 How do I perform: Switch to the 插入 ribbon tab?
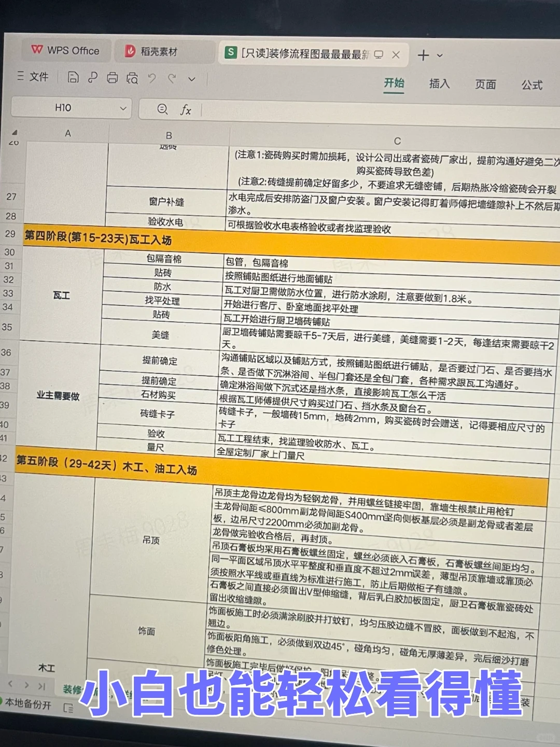point(440,84)
